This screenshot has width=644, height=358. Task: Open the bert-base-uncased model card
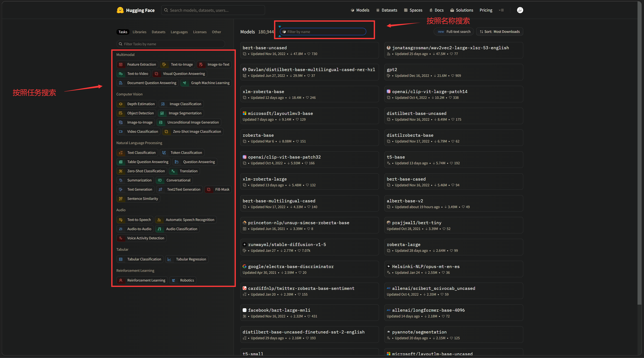310,50
